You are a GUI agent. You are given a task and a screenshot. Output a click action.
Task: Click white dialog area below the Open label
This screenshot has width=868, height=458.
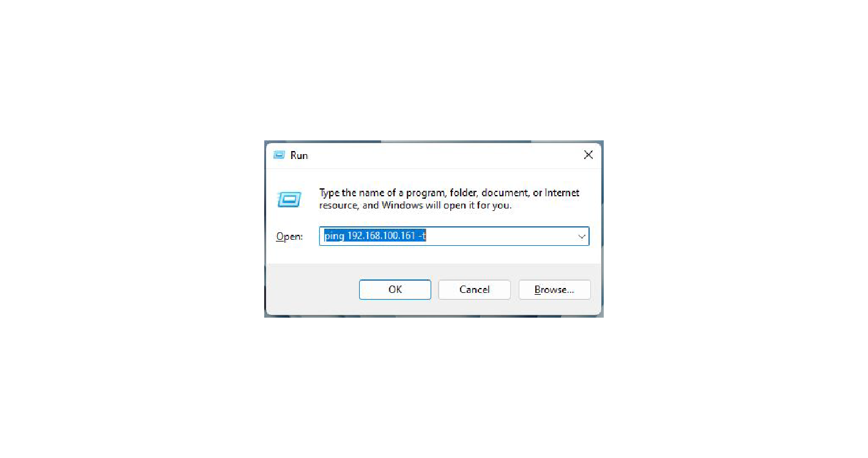click(x=289, y=254)
